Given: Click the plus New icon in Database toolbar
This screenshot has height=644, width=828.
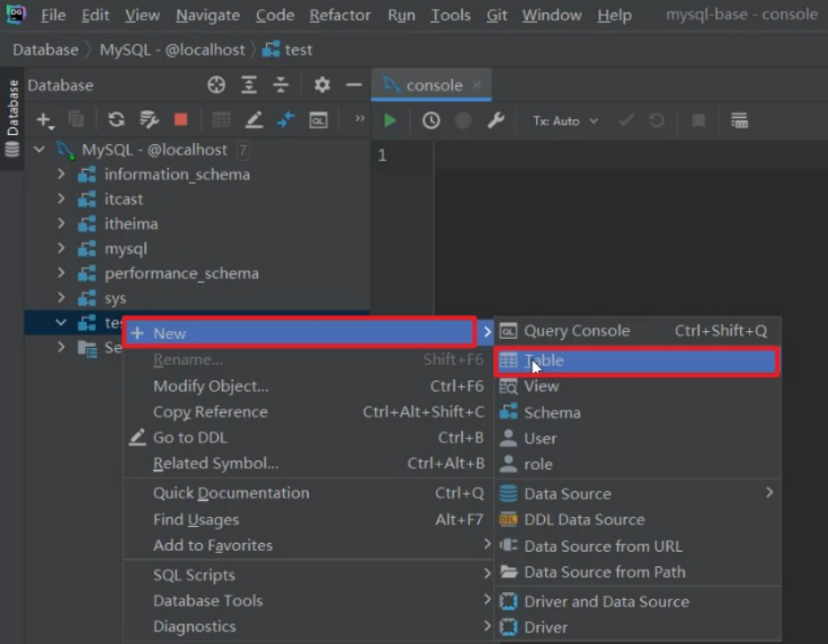Looking at the screenshot, I should (x=46, y=121).
